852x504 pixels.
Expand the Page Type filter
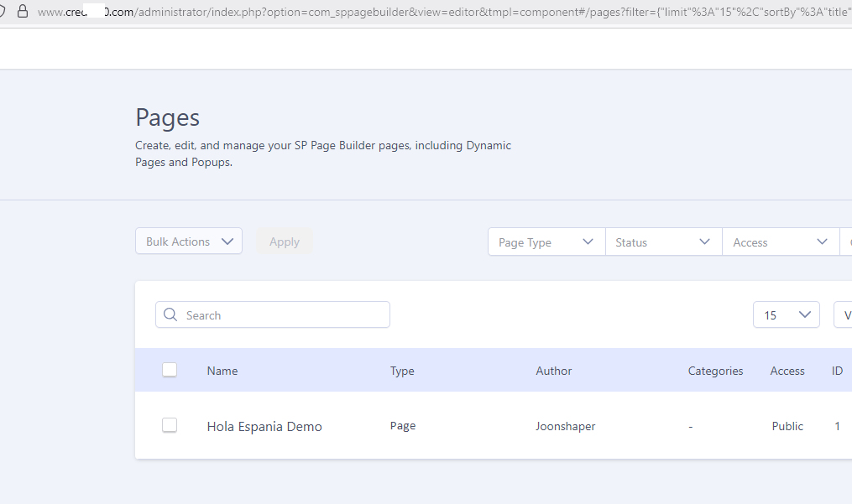pyautogui.click(x=546, y=242)
